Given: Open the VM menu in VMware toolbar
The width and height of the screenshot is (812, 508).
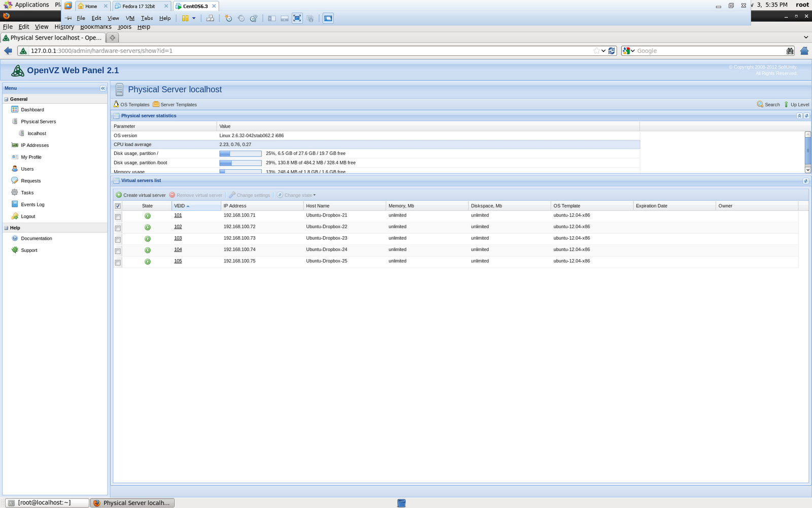Looking at the screenshot, I should coord(130,18).
